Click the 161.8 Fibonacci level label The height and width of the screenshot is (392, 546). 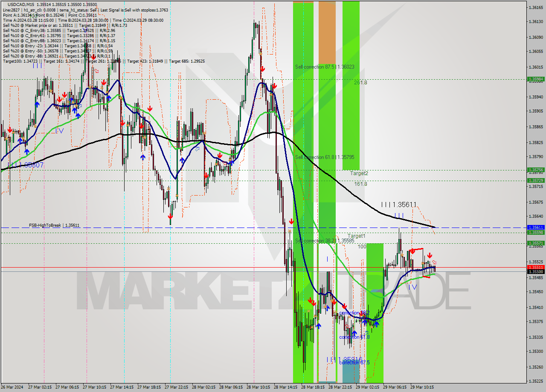[x=360, y=184]
